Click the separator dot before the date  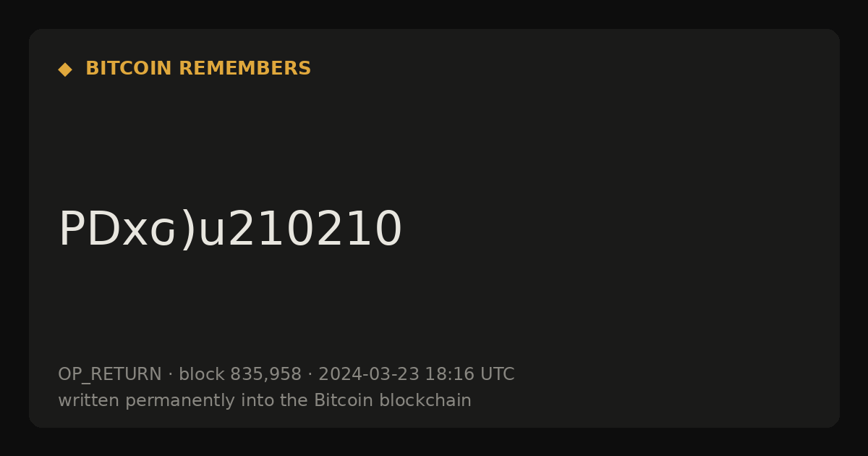310,375
